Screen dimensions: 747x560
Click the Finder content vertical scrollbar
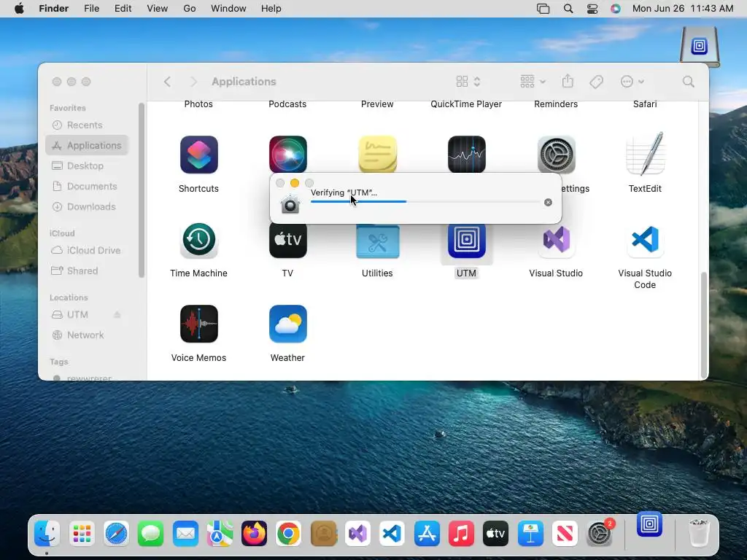(704, 324)
